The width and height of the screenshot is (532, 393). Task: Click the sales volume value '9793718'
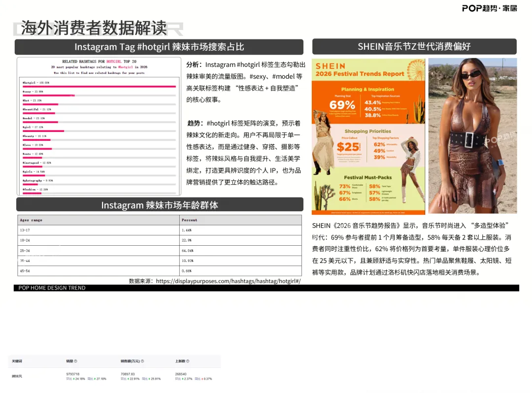[72, 374]
